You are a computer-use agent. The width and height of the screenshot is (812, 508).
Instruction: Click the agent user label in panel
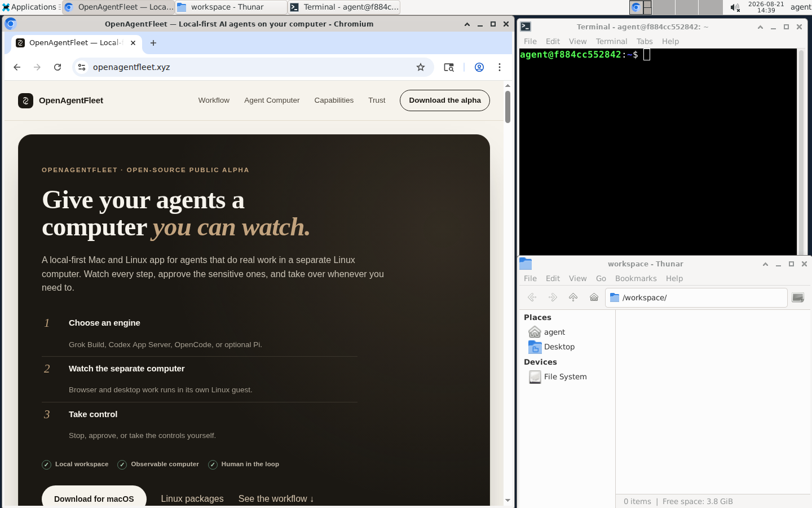pos(801,7)
